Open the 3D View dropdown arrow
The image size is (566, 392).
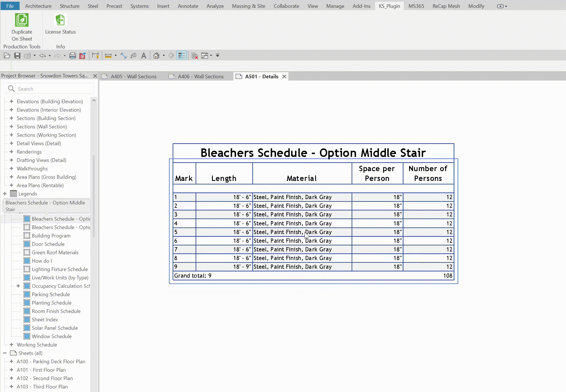click(x=164, y=56)
